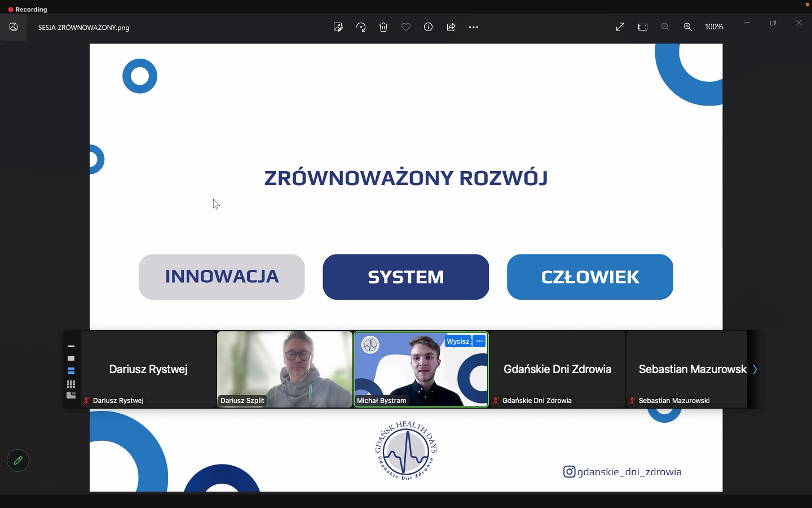This screenshot has height=508, width=812.
Task: Expand participant strip with the right chevron
Action: pos(754,370)
